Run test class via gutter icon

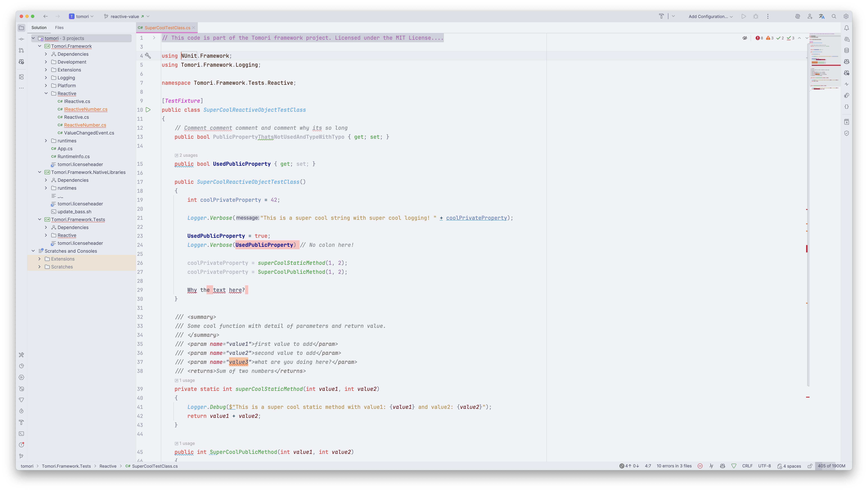[148, 110]
